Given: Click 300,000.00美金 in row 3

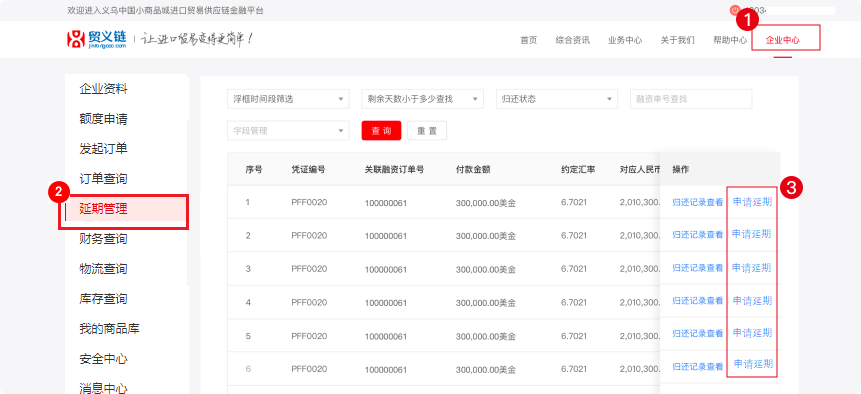Looking at the screenshot, I should pos(485,269).
